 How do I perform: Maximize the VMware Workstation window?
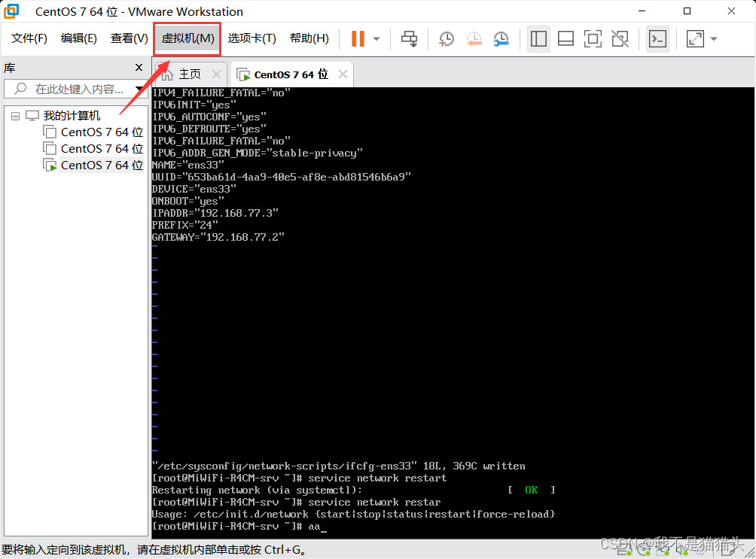pos(687,11)
